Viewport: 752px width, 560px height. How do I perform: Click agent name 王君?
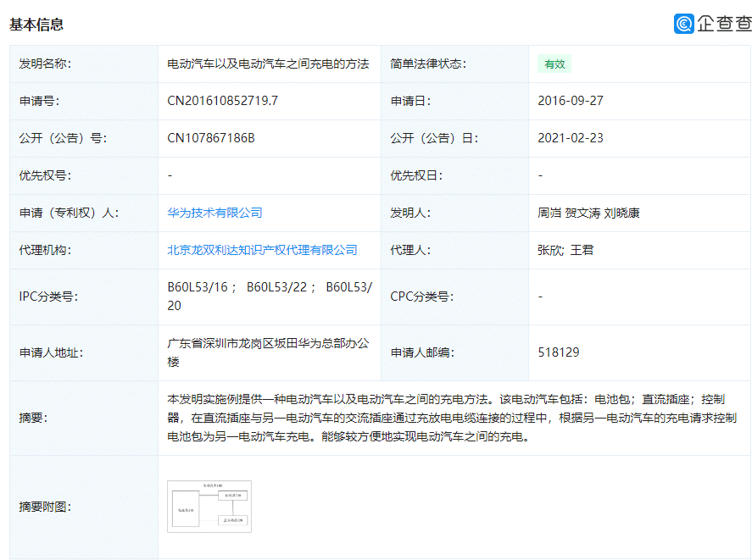pyautogui.click(x=581, y=250)
